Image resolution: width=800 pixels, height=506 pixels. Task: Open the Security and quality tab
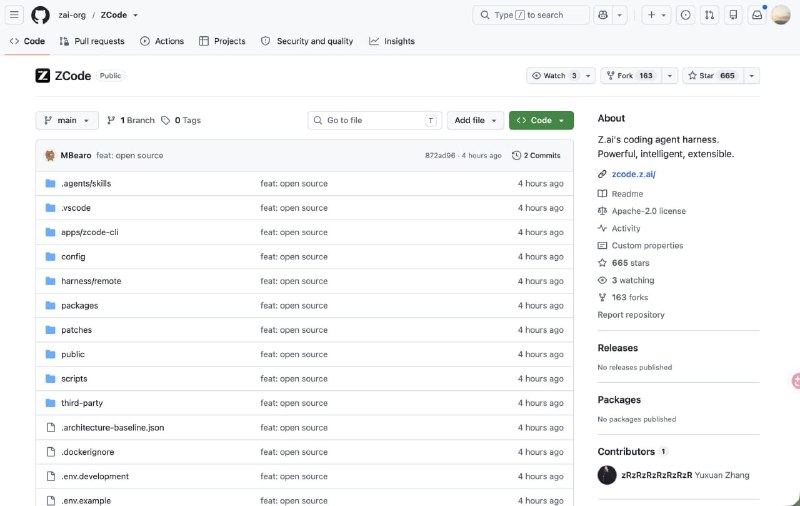point(307,41)
